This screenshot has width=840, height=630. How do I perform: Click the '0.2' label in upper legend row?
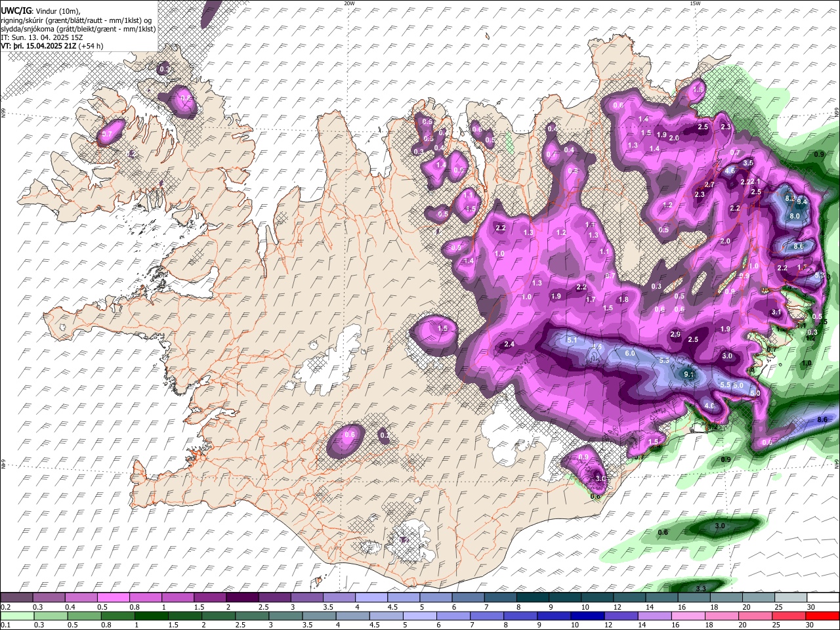[5, 607]
